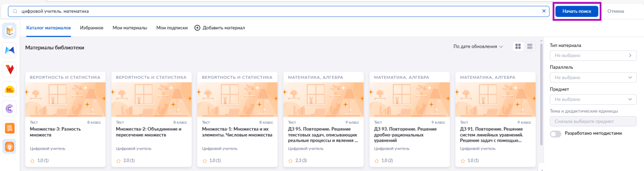Open the По дате обновления sort dropdown
The image size is (644, 171).
tap(478, 47)
